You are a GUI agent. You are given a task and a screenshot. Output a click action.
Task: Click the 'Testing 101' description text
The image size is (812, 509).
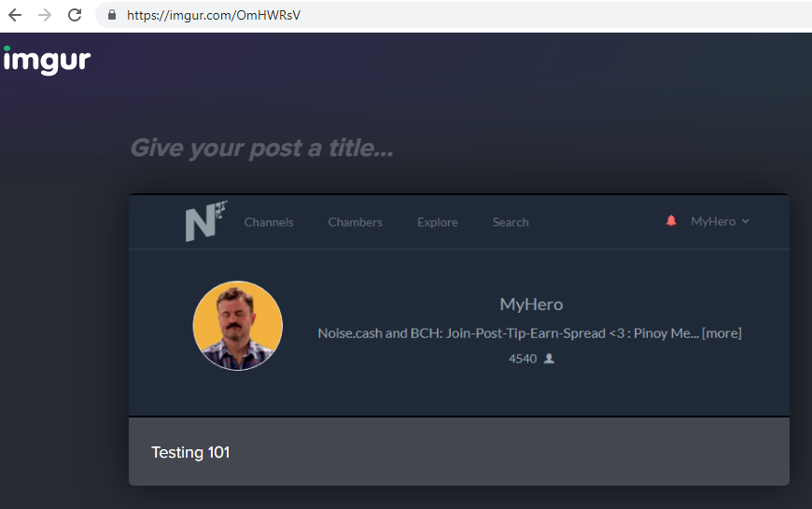(190, 453)
